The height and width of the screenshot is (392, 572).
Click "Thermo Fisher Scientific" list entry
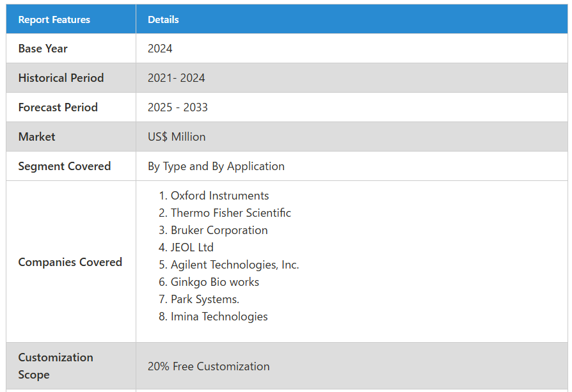coord(230,213)
